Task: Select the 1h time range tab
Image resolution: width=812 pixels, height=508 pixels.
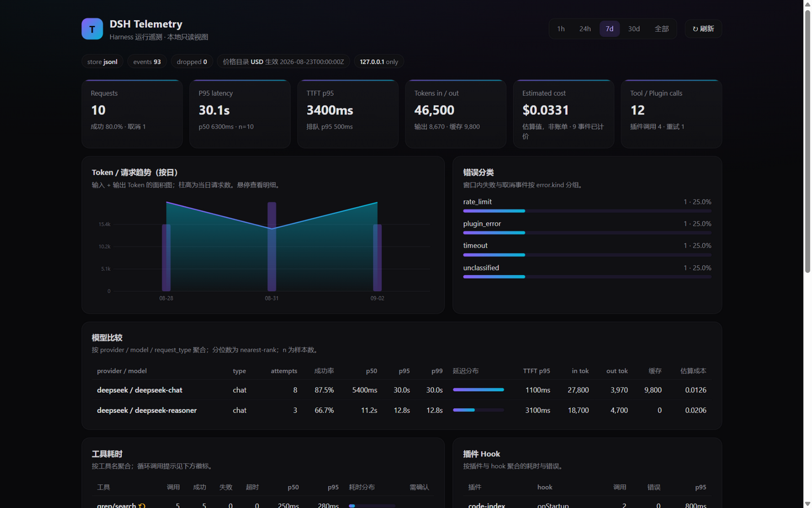Action: point(561,29)
